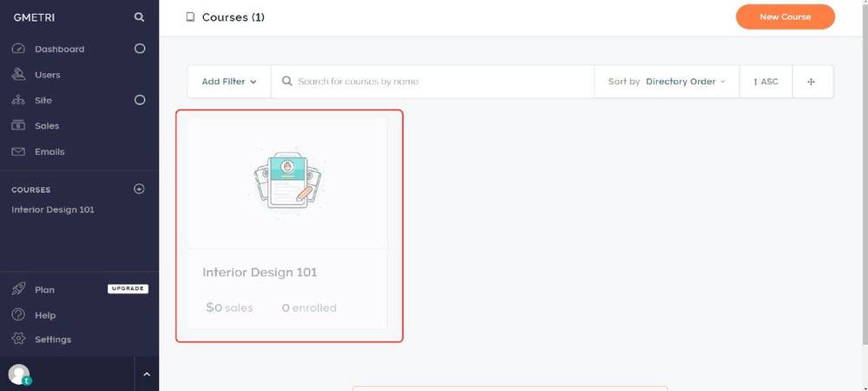Toggle the ASC sort direction
Viewport: 868px width, 391px height.
coord(766,82)
